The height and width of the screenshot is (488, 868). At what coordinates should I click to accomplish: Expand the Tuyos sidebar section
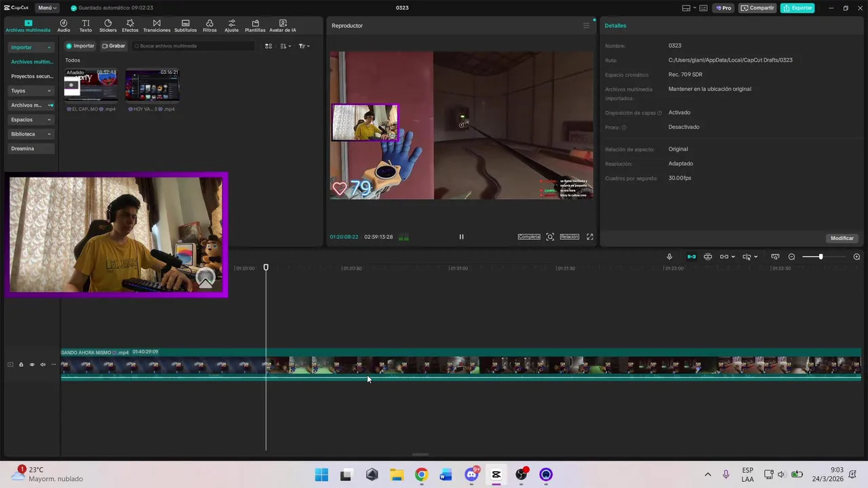coord(31,91)
